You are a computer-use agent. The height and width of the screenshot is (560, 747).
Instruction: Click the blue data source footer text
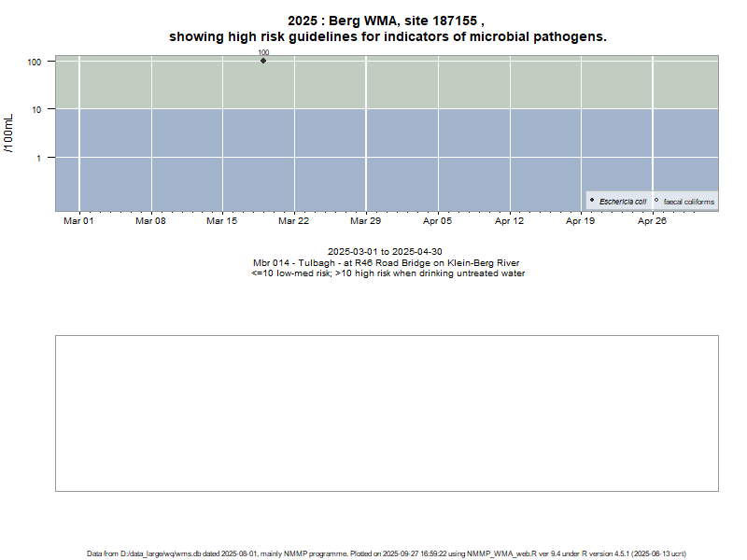(387, 553)
